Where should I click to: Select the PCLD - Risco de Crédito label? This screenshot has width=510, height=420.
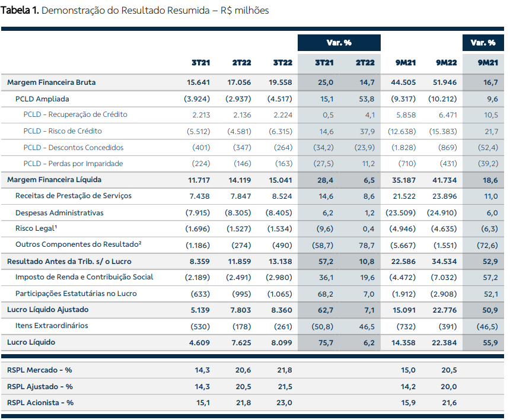coord(62,131)
